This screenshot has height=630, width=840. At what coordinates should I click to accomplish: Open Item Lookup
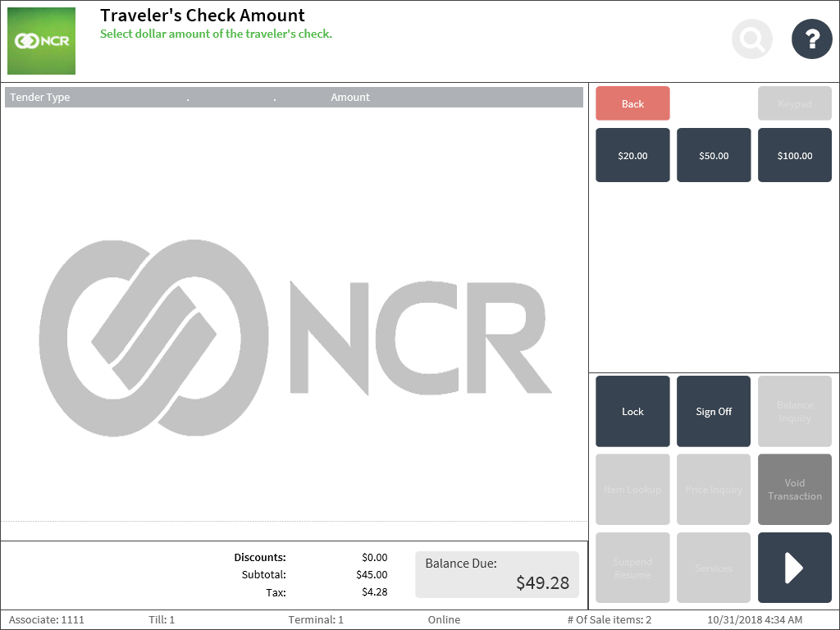point(632,490)
